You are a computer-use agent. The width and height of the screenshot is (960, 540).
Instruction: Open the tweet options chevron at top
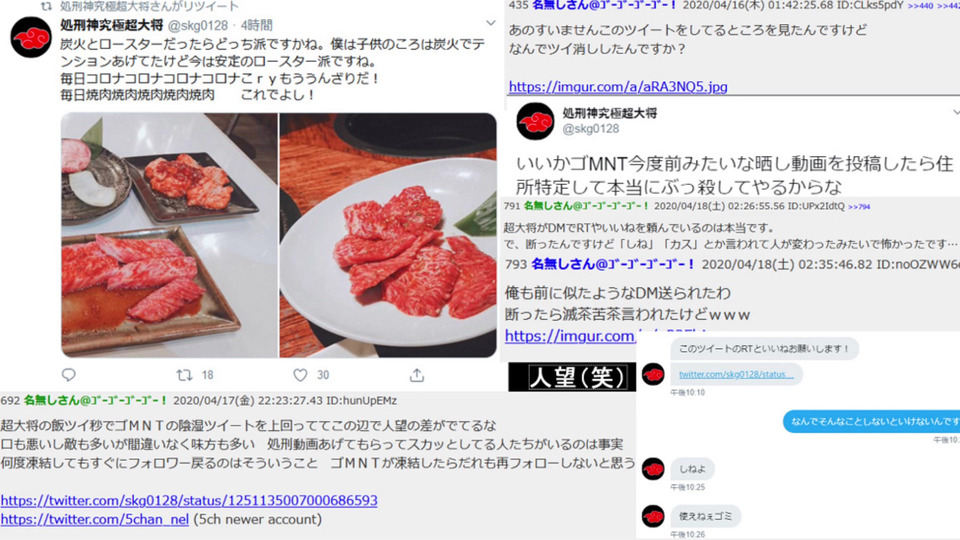[x=490, y=23]
